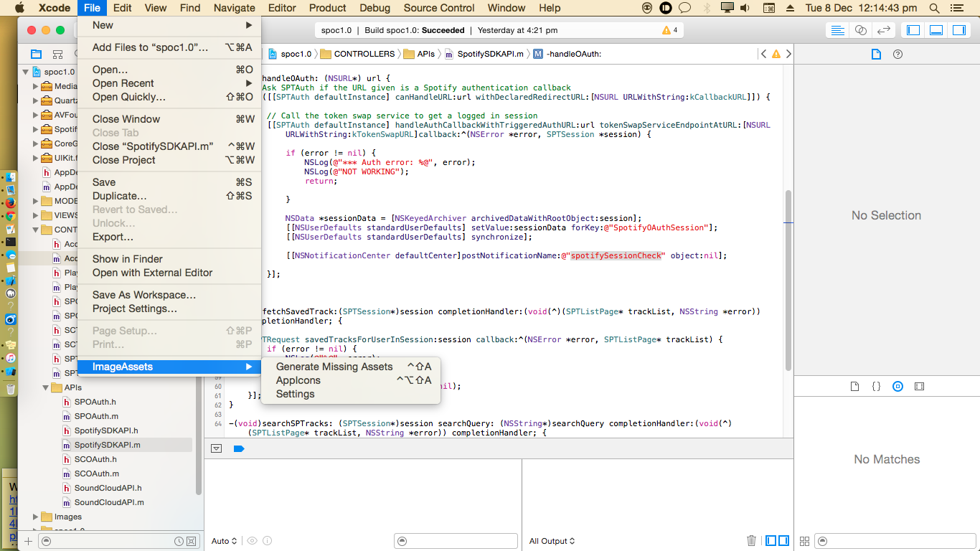Select SPOAuth.h in navigator
This screenshot has height=551, width=980.
(x=95, y=402)
